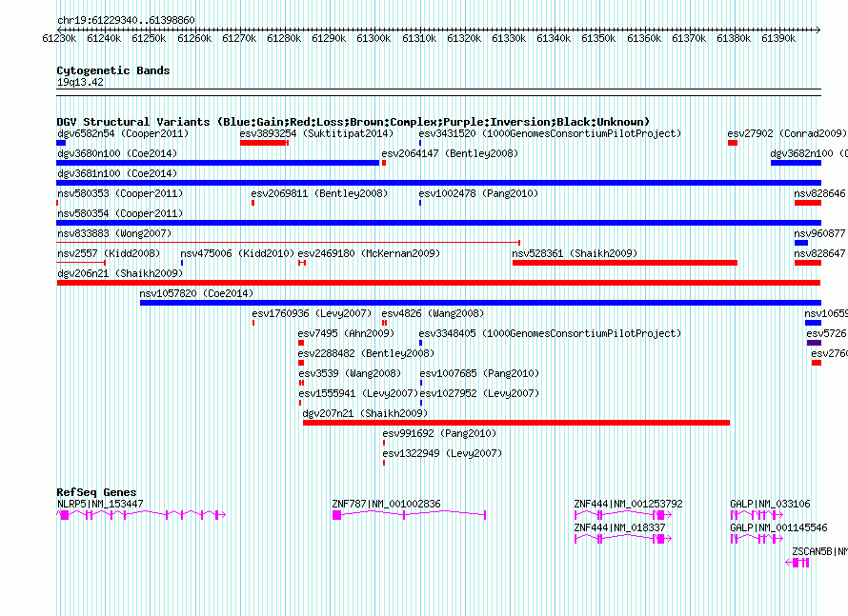Click the 'esv1555941 (Levy2007)' label
Viewport: 848px width, 616px height.
coord(358,393)
